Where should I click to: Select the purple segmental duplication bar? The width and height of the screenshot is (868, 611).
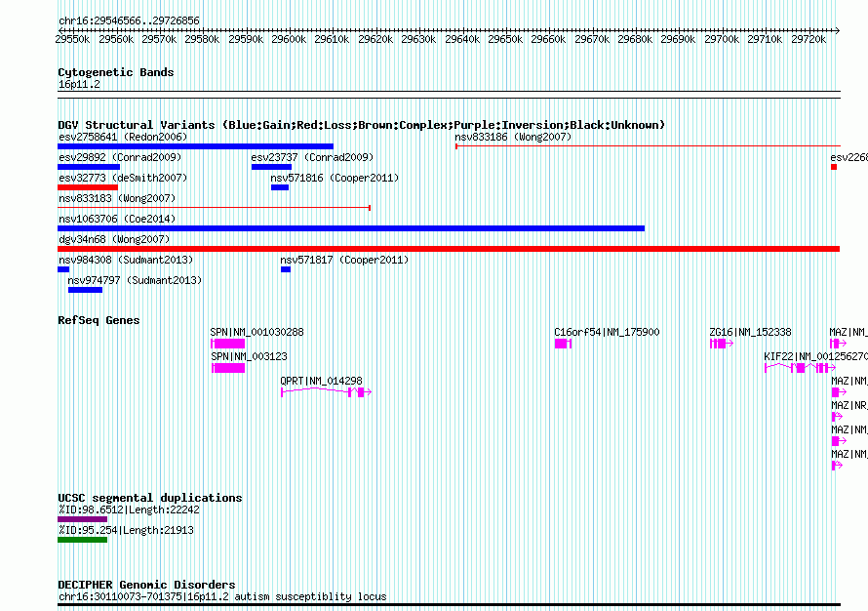(83, 519)
